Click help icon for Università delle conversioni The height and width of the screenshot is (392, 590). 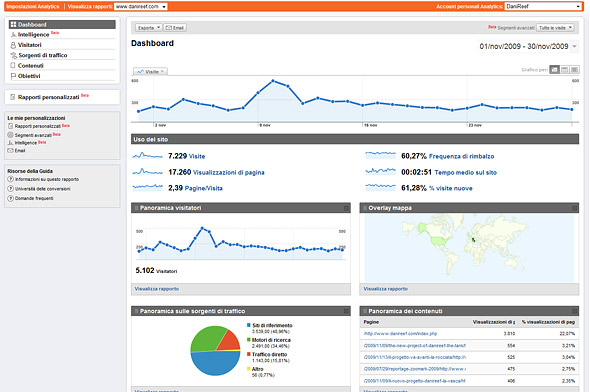[11, 189]
